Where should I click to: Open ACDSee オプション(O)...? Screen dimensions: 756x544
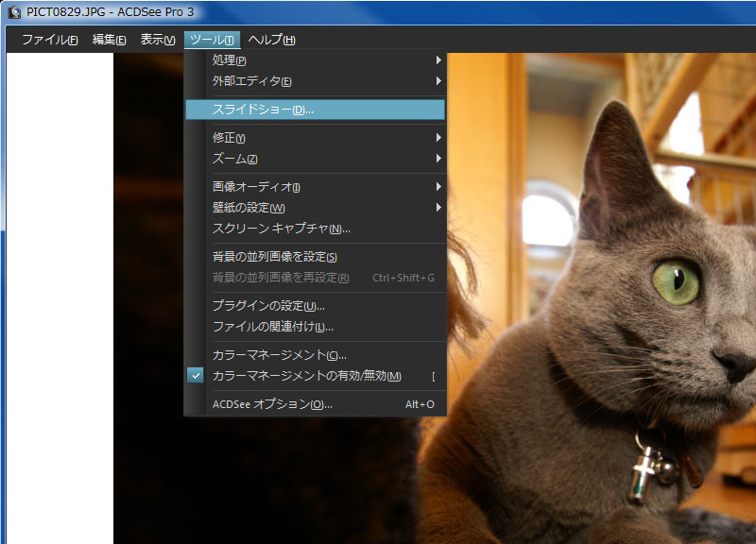click(x=315, y=404)
